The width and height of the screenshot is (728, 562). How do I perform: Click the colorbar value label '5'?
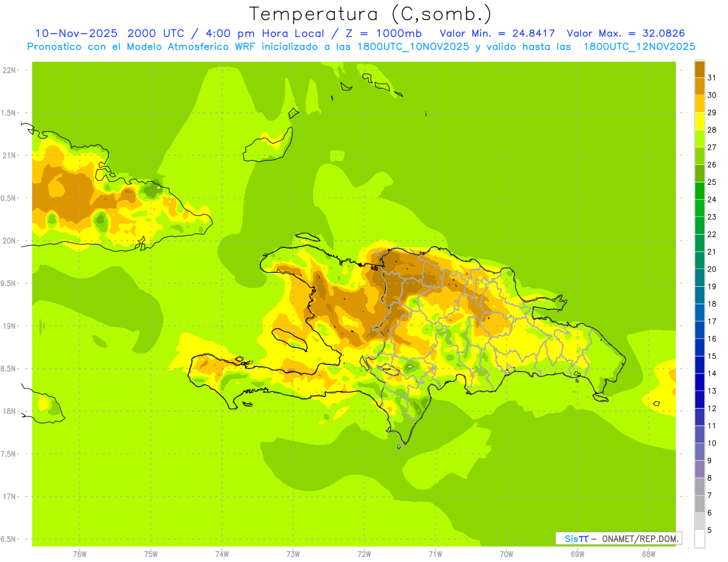tap(710, 530)
